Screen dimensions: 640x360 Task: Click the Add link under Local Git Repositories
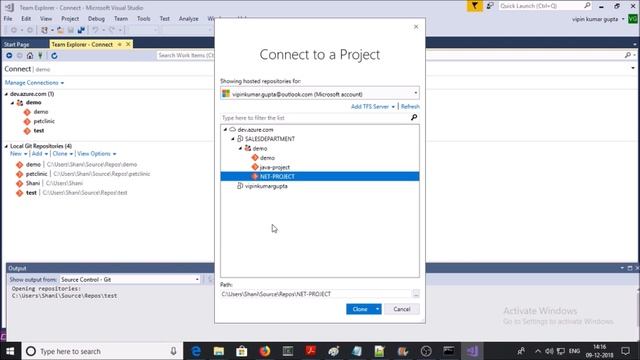point(37,153)
